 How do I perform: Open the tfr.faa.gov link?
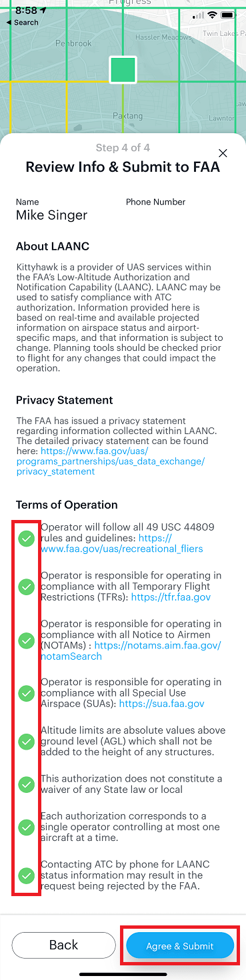[171, 597]
